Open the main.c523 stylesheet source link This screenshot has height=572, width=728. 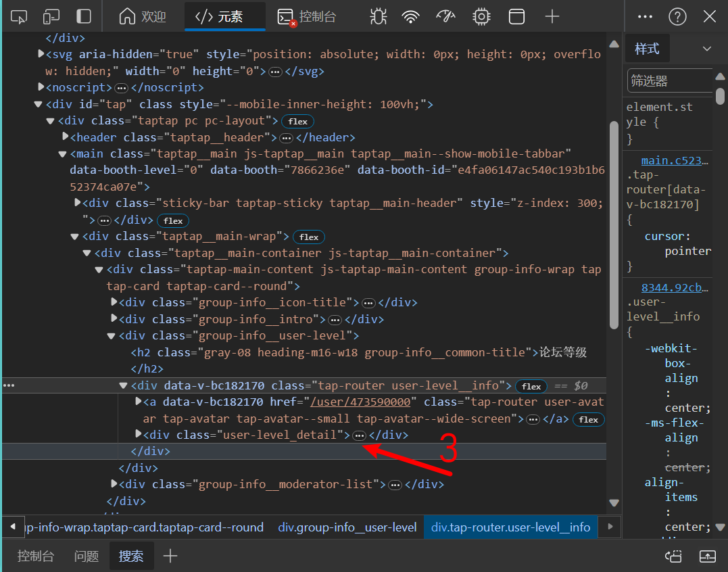click(674, 161)
